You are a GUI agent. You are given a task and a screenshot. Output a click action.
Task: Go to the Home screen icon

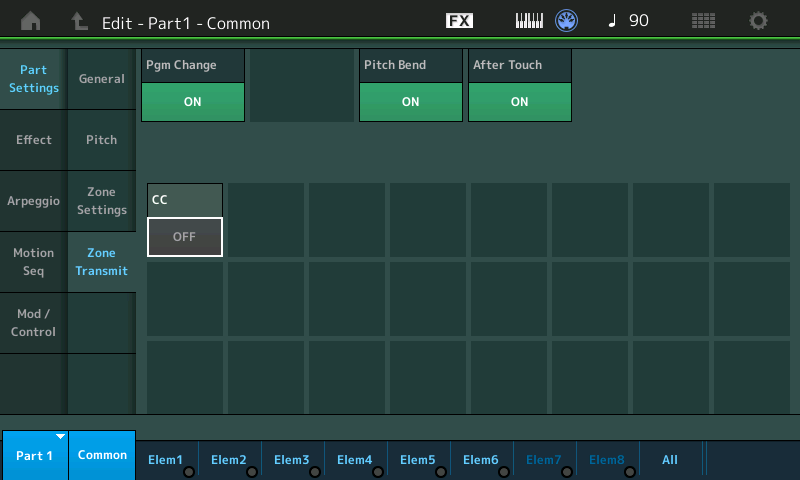(31, 21)
